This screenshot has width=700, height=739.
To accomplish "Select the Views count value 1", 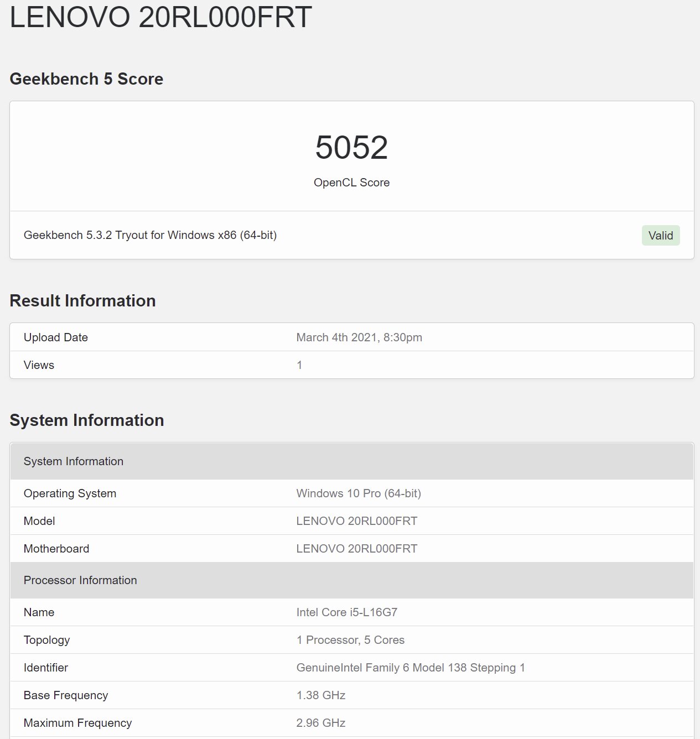I will [299, 365].
